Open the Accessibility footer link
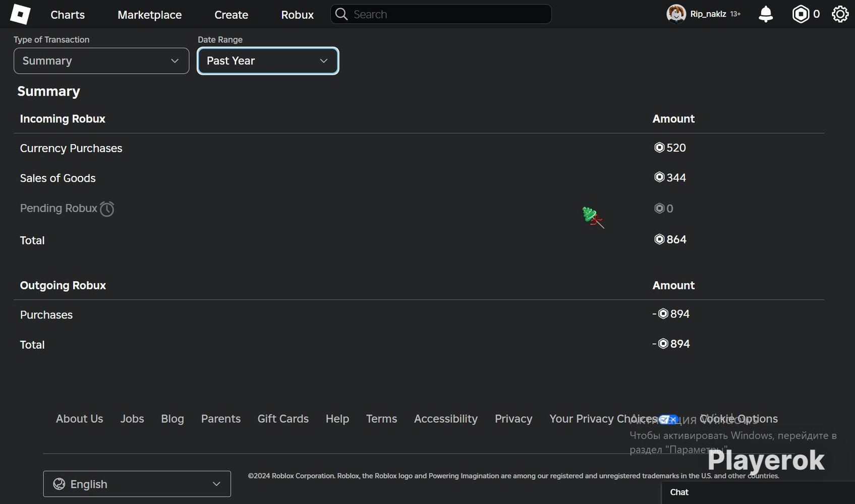This screenshot has width=855, height=504. (x=446, y=419)
